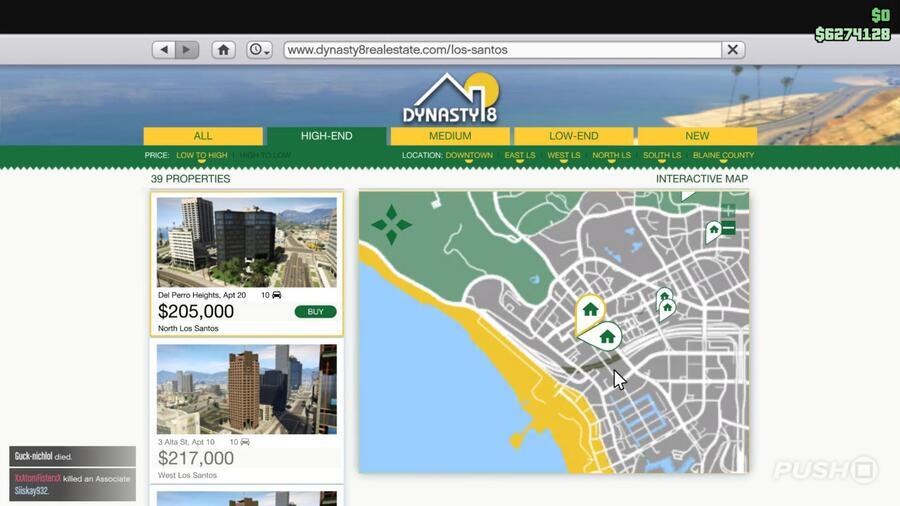Select house marker below the highlighted one
Image resolution: width=900 pixels, height=506 pixels.
[x=606, y=337]
